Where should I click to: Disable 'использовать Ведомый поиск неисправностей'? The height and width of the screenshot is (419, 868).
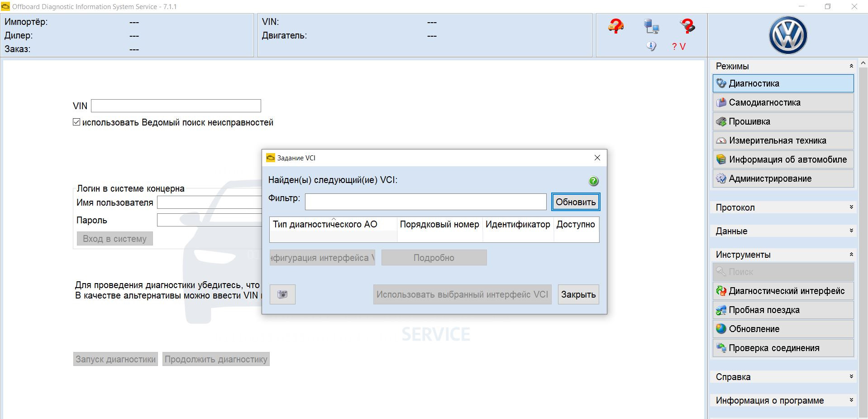click(x=76, y=121)
